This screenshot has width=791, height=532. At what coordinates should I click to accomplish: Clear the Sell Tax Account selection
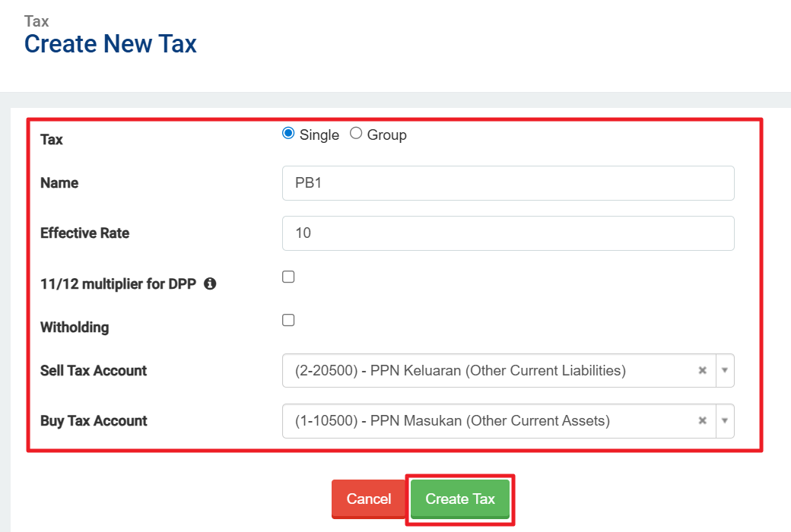click(703, 370)
